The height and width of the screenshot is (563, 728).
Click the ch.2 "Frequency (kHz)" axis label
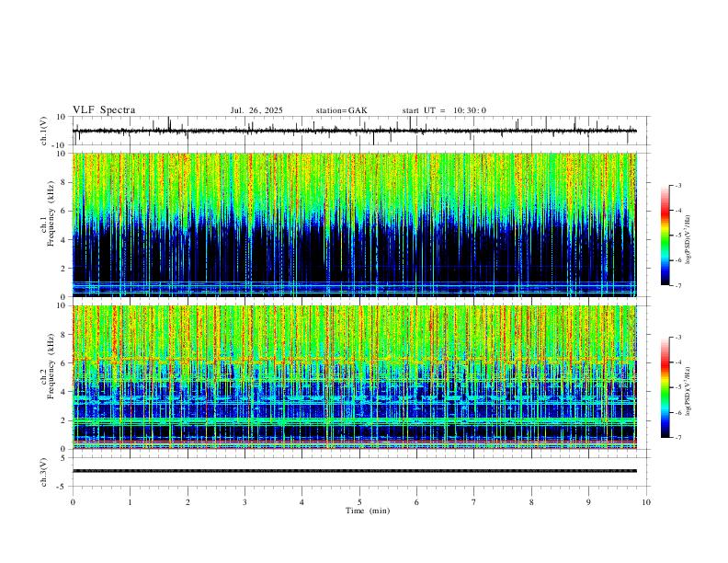[51, 367]
